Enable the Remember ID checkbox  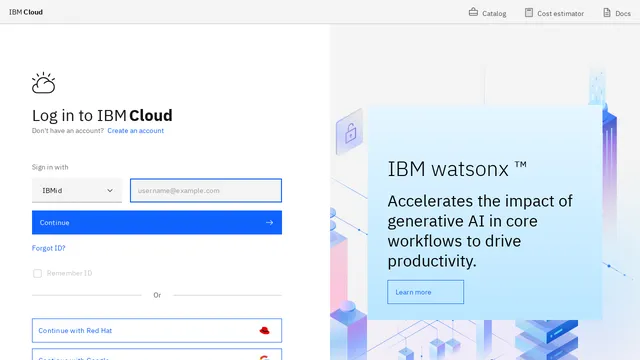click(x=37, y=273)
